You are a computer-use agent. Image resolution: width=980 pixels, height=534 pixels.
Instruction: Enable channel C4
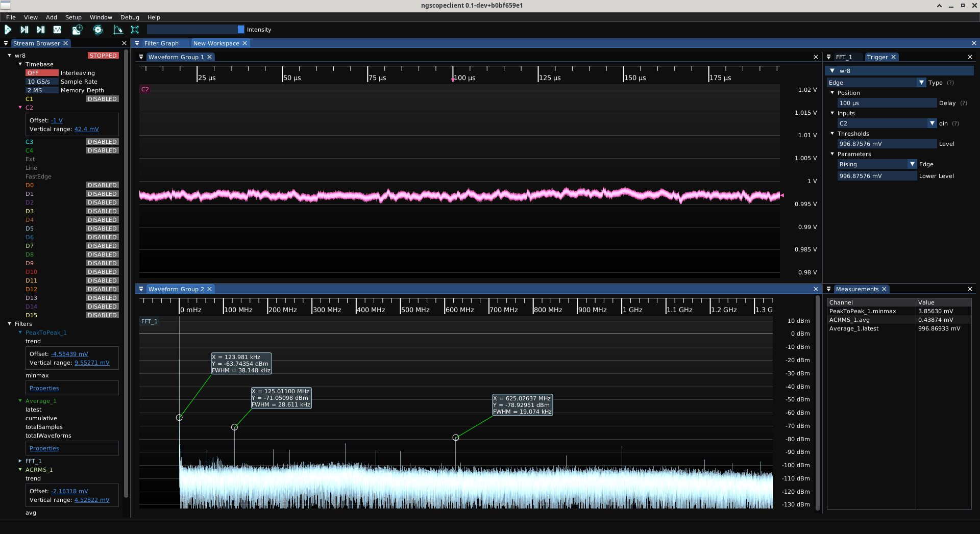tap(102, 150)
